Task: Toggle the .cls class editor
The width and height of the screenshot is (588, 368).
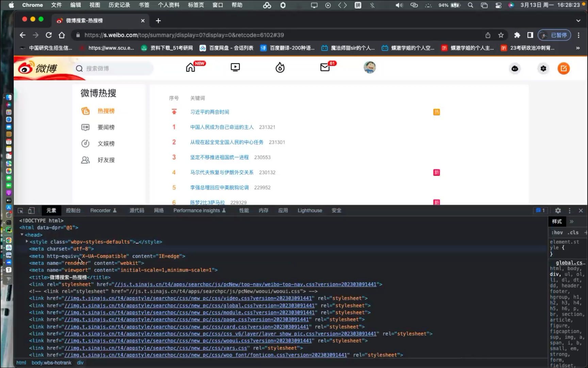Action: tap(573, 232)
